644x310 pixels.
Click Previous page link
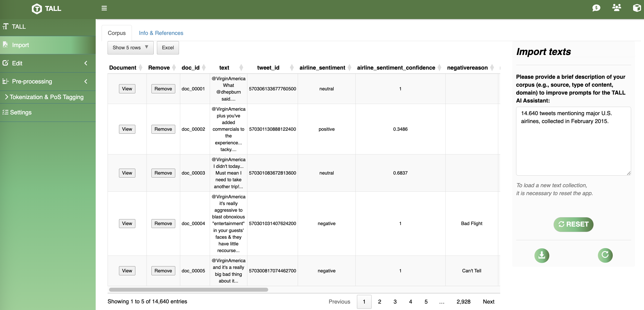tap(339, 302)
